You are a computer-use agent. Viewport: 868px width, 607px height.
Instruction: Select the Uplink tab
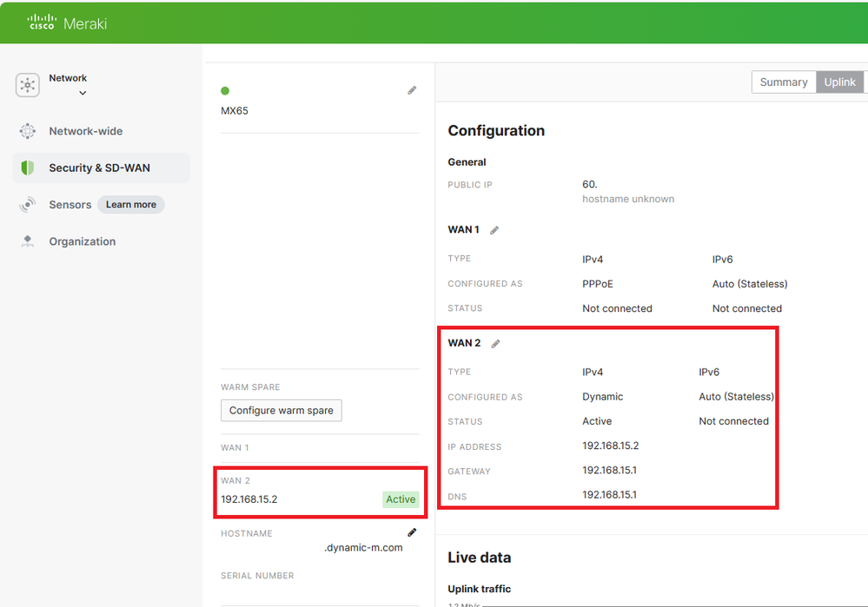tap(839, 82)
